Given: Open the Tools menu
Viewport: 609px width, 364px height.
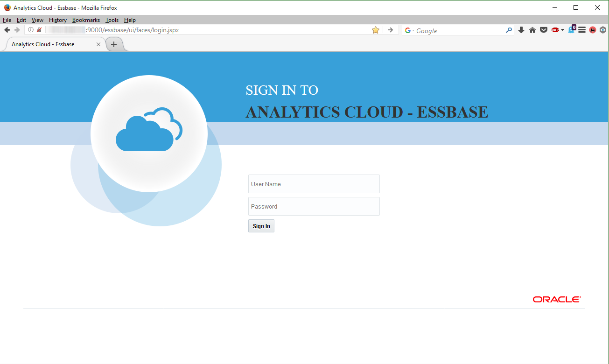Looking at the screenshot, I should tap(112, 20).
